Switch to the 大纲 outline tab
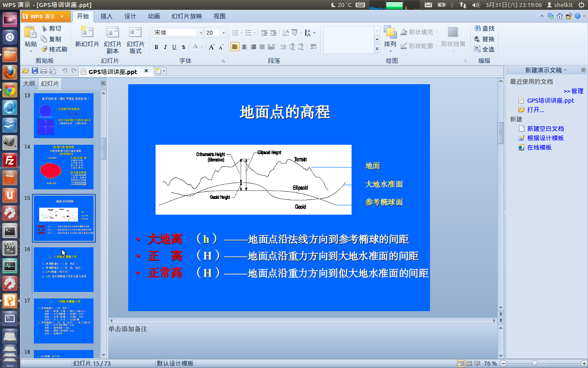Viewport: 588px width, 368px height. coord(29,83)
